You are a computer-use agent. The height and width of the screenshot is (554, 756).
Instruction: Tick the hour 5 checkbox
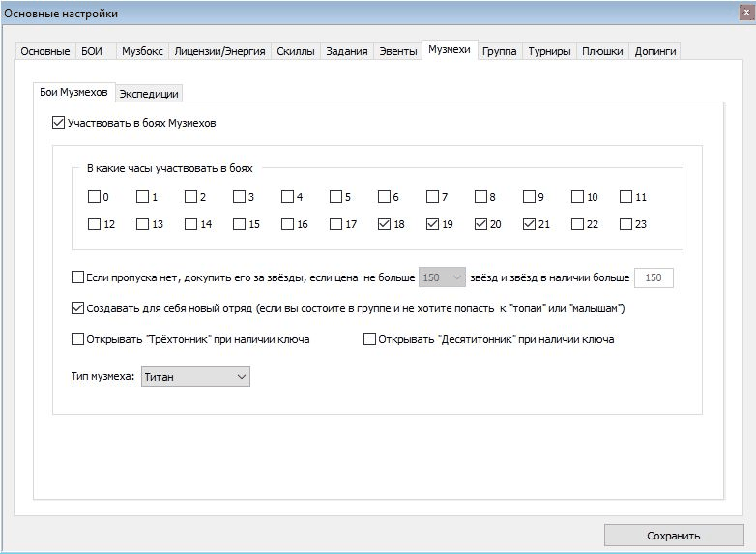click(335, 196)
